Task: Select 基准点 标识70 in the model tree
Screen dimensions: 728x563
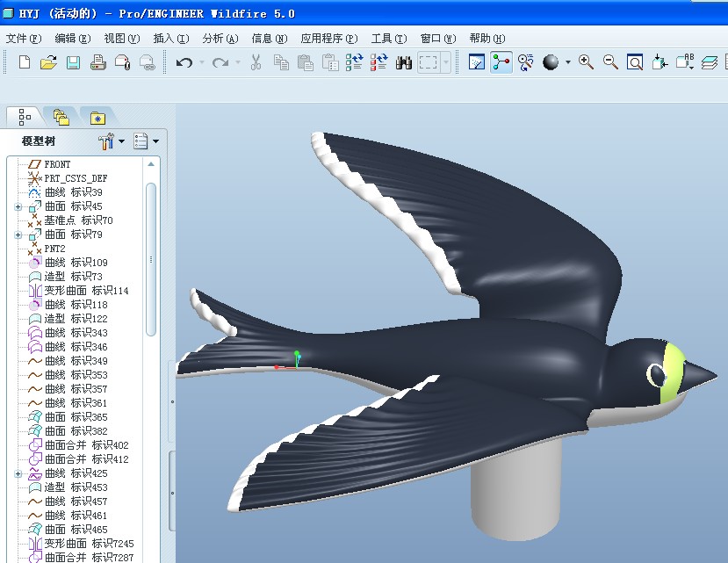Action: (70, 220)
